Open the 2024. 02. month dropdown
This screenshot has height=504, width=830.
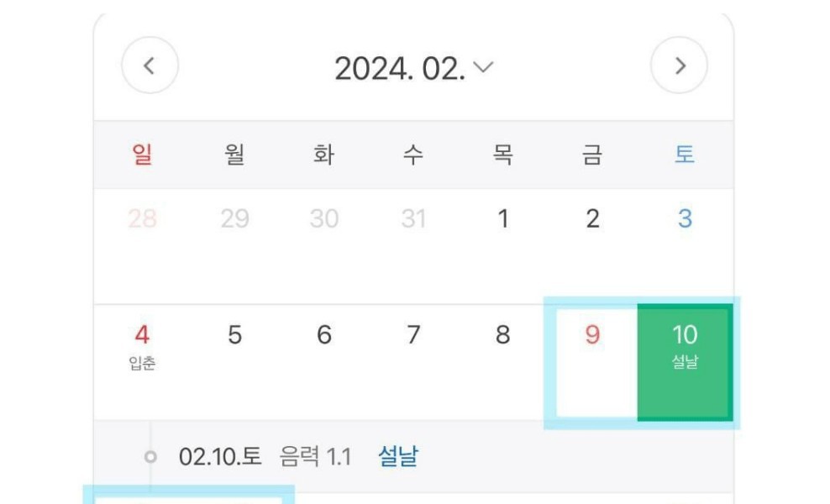413,68
